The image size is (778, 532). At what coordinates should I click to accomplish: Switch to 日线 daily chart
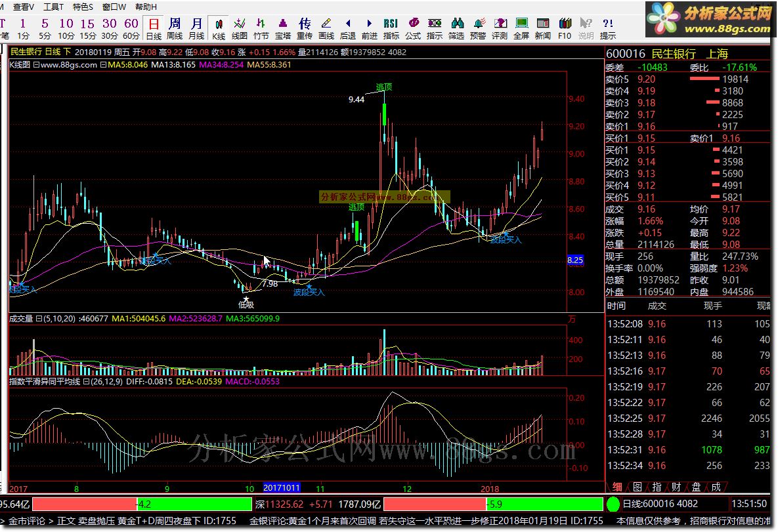(154, 28)
